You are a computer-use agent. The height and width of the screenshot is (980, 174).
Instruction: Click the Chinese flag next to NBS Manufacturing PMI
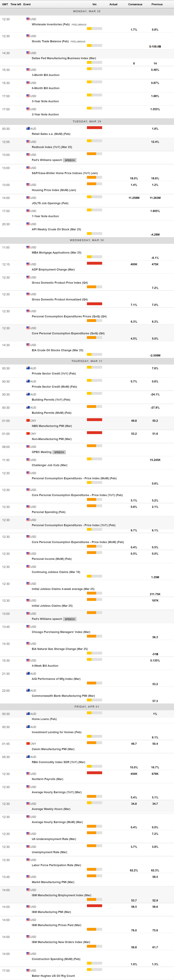point(28,420)
